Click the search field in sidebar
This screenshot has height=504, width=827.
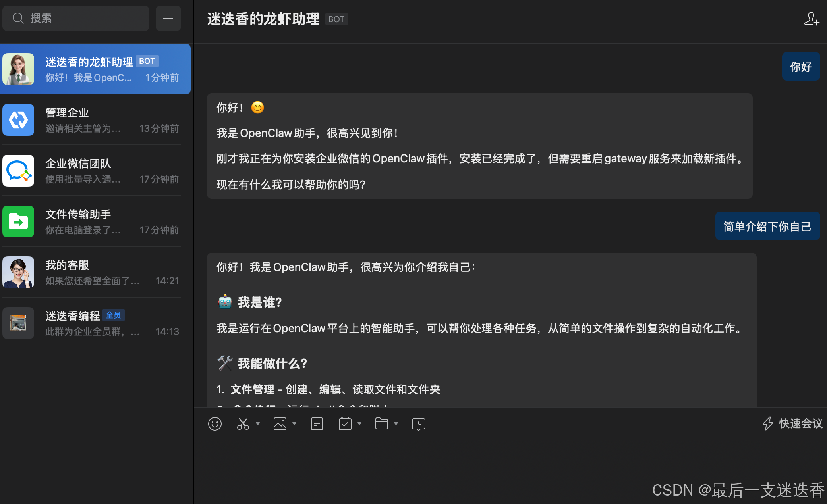click(x=76, y=18)
